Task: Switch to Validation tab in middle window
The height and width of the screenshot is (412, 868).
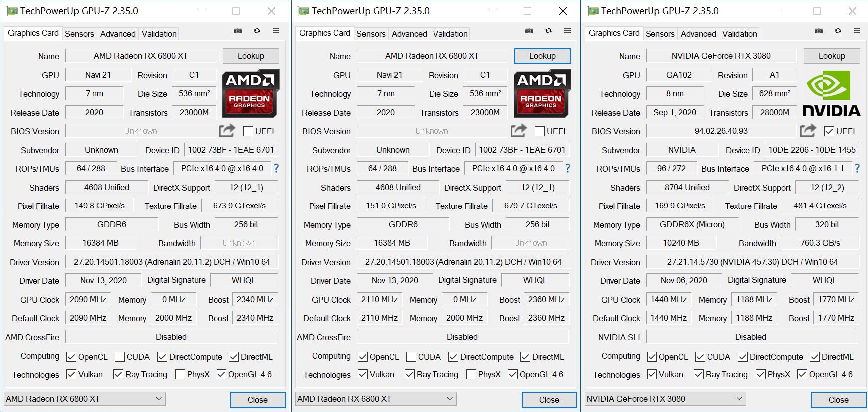Action: 450,34
